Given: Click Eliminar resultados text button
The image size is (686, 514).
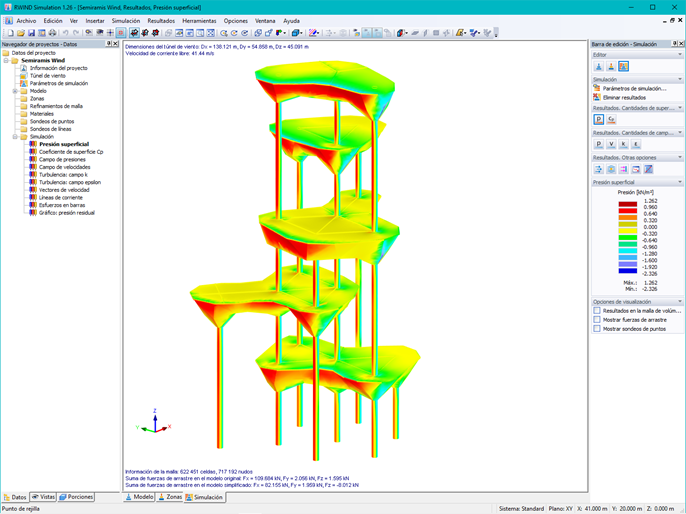Looking at the screenshot, I should [624, 98].
